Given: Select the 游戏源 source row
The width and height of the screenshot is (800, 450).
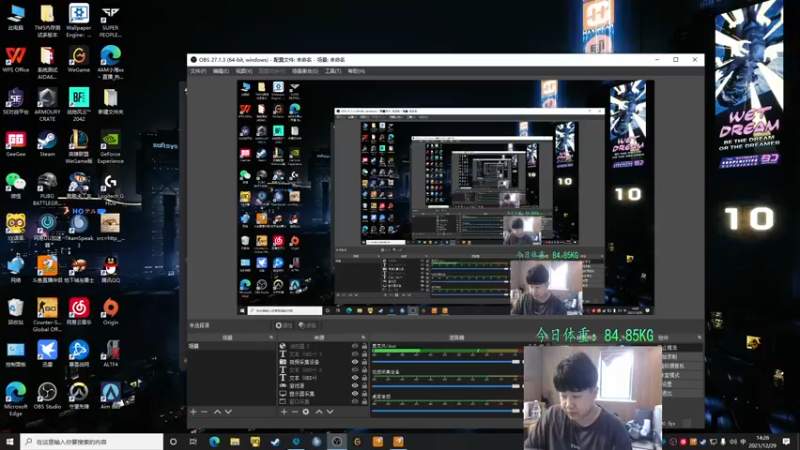Looking at the screenshot, I should [322, 386].
